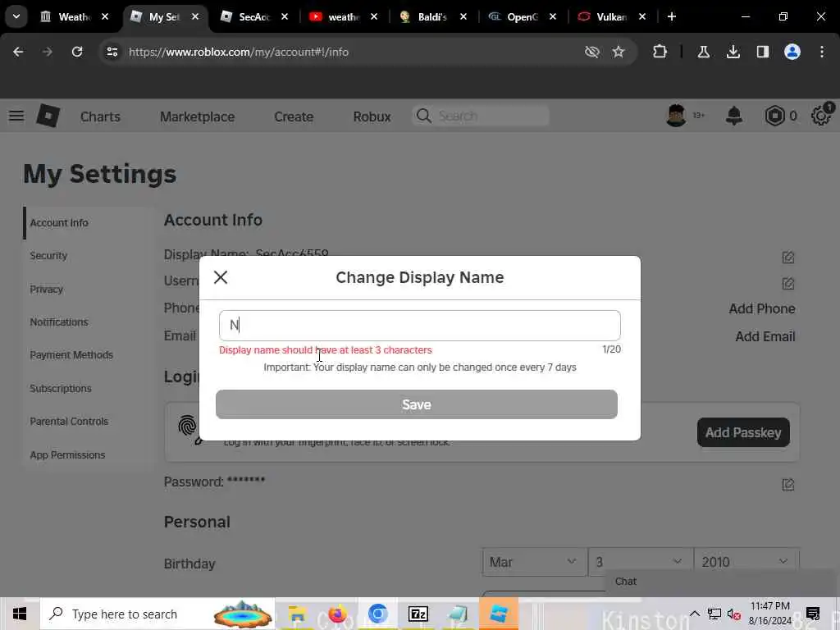Switch to the Vulkan browser tab
840x630 pixels.
point(610,16)
